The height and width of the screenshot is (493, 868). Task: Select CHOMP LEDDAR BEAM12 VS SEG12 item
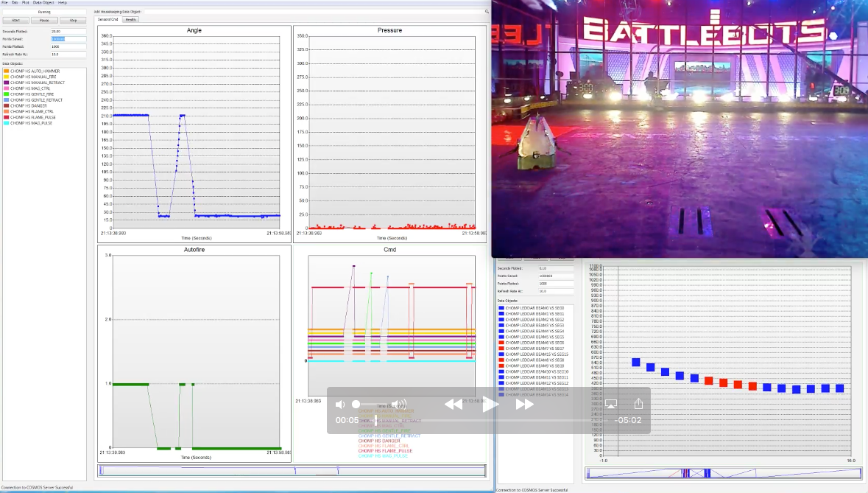coord(534,383)
